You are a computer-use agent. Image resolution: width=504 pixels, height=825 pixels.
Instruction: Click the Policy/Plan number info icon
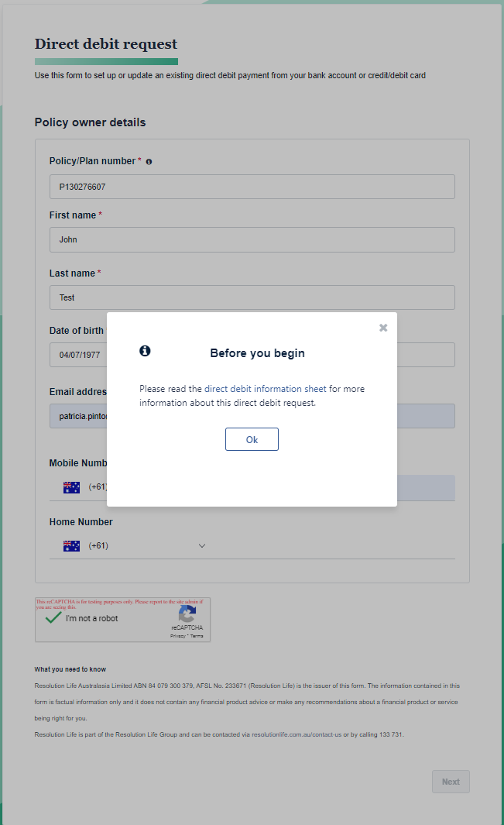click(149, 162)
